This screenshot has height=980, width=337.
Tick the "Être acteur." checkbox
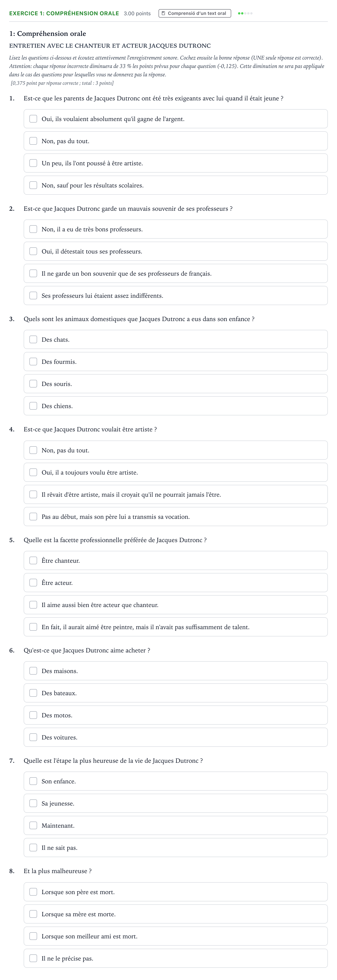click(x=33, y=583)
